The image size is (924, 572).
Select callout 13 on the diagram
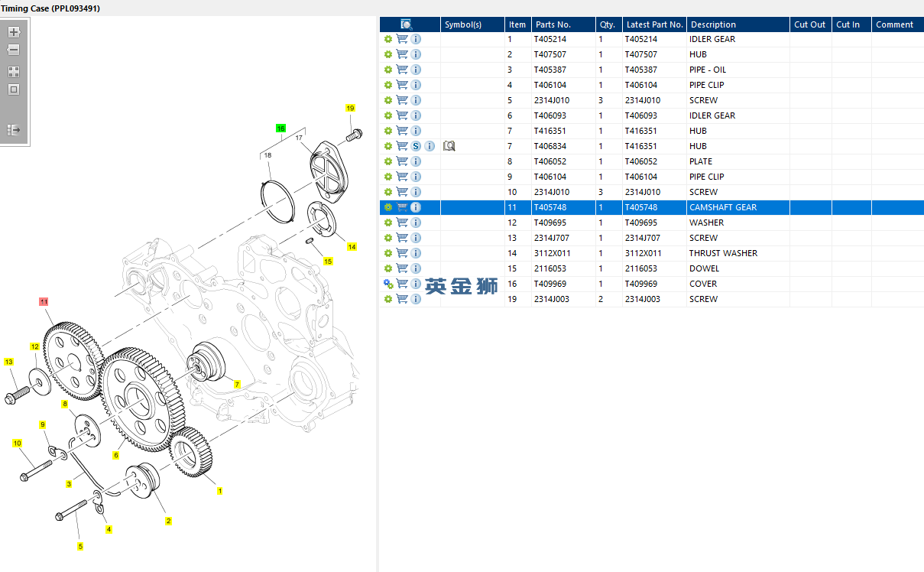pyautogui.click(x=9, y=361)
